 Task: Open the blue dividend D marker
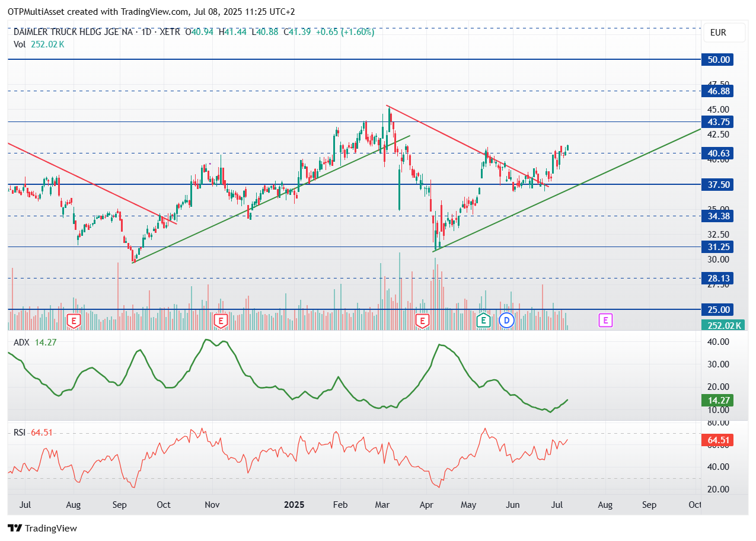[506, 321]
